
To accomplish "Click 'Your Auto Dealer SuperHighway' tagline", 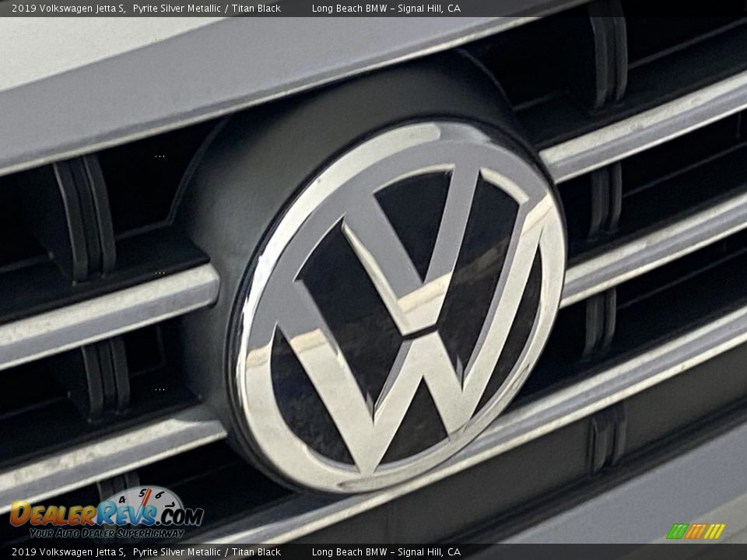I will coord(107,533).
